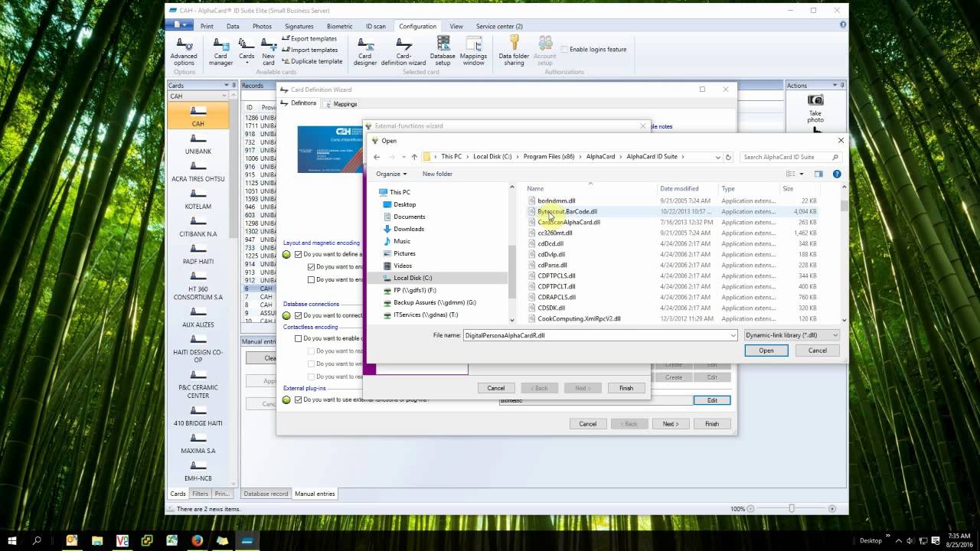Expand address bar previous locations dropdown
The image size is (980, 551).
click(x=717, y=157)
